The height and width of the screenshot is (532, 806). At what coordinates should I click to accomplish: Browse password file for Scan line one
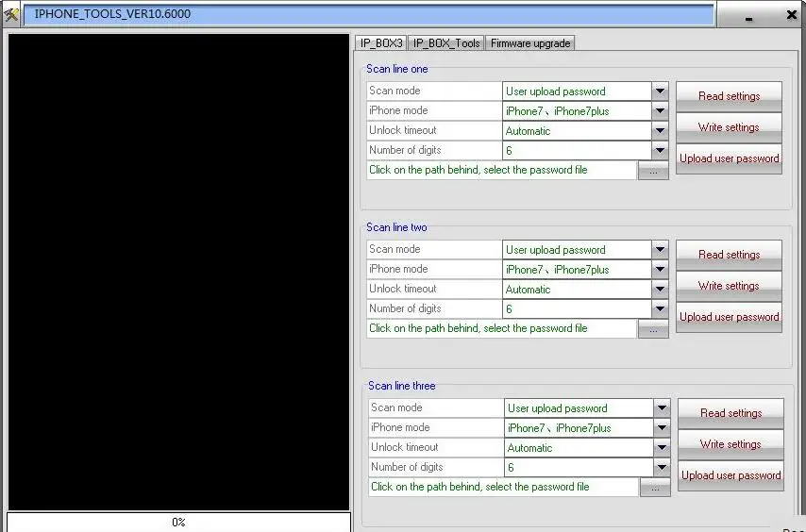coord(653,171)
